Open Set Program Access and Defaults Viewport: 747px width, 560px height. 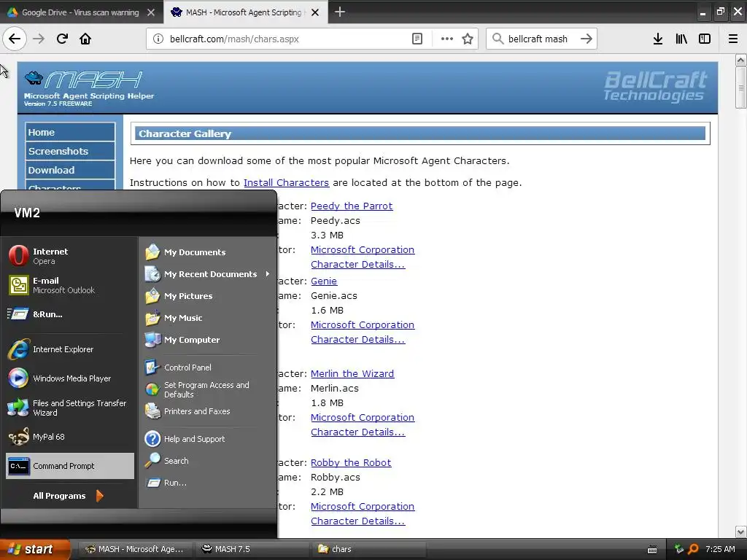206,389
